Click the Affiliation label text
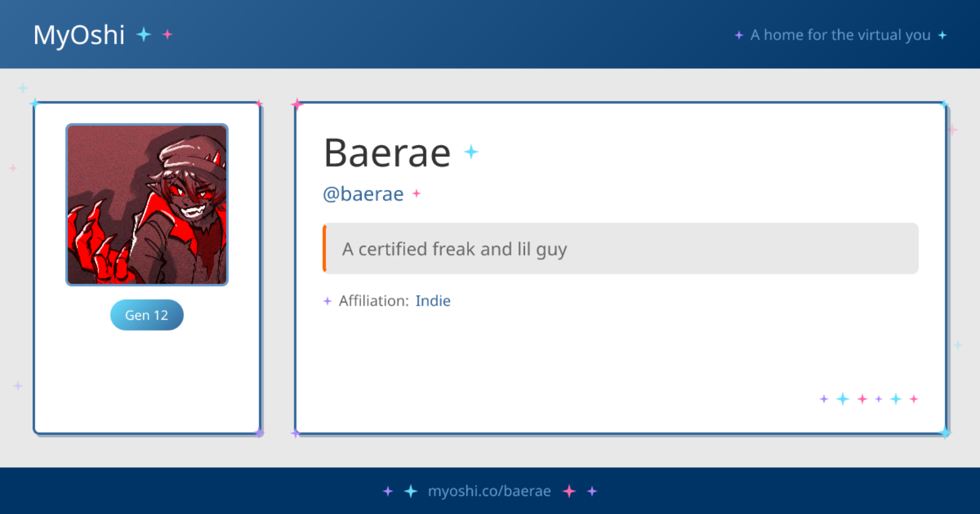Image resolution: width=980 pixels, height=514 pixels. point(373,301)
